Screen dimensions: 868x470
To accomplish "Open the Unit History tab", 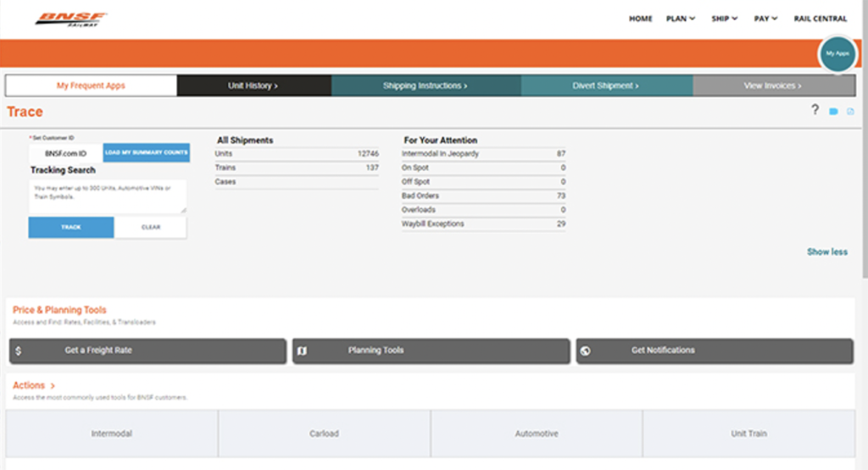I will point(253,86).
